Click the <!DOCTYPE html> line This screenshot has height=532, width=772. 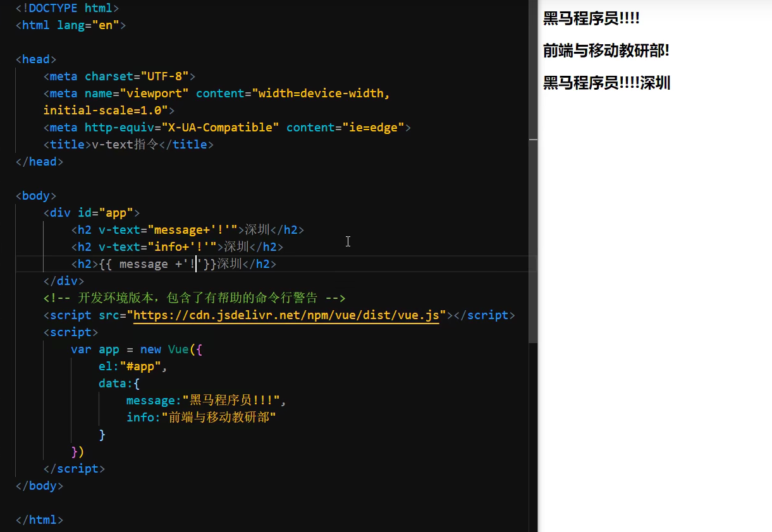click(67, 8)
